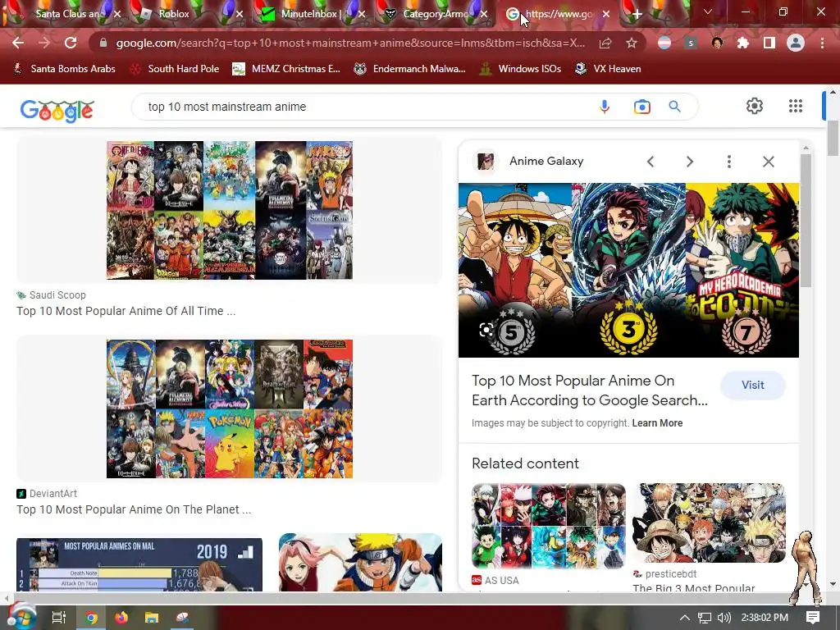Switch to the MinuteInbox tab
The height and width of the screenshot is (630, 840).
[x=309, y=14]
